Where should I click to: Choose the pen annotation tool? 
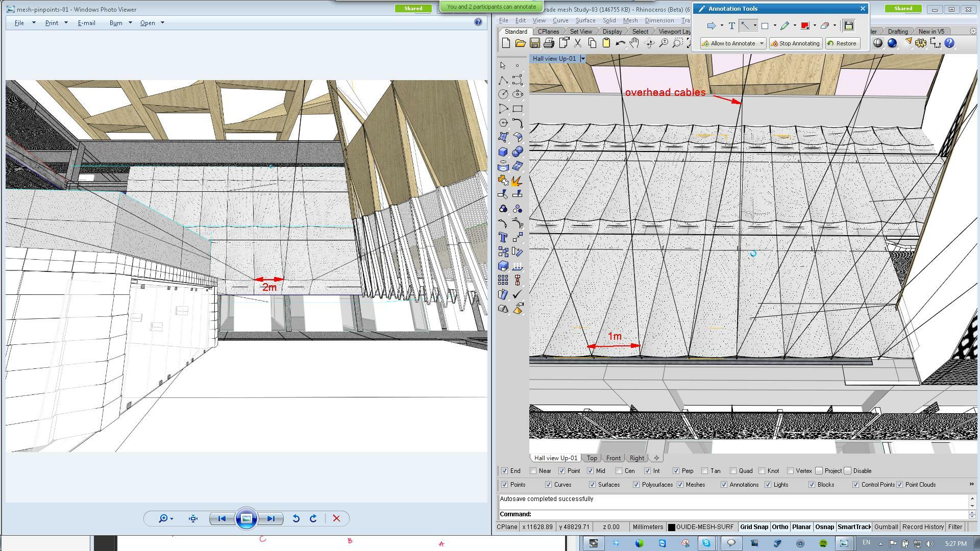pos(785,26)
